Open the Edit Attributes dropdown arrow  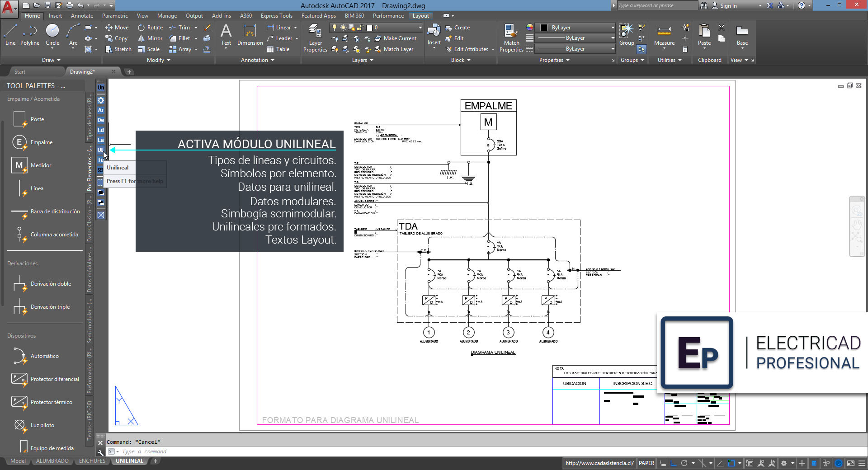(493, 49)
